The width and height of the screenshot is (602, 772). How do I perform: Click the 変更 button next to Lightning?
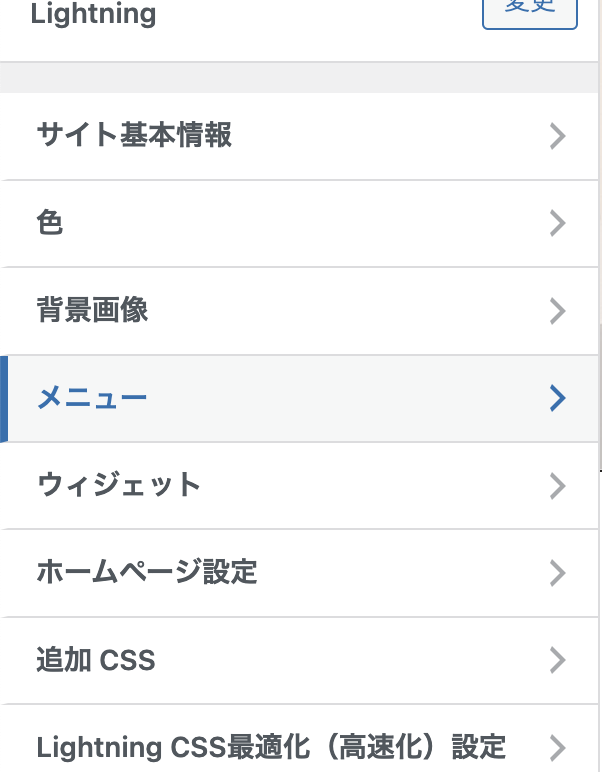click(529, 12)
